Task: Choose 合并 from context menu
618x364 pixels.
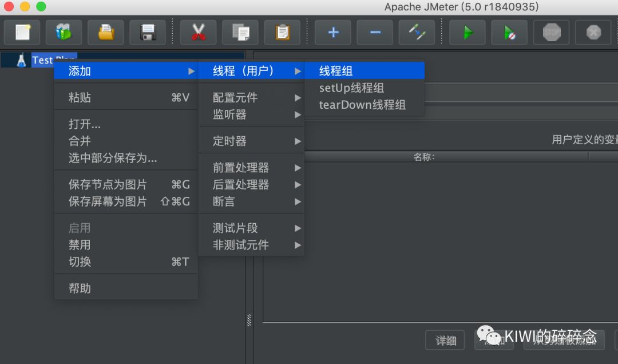Action: [x=126, y=141]
